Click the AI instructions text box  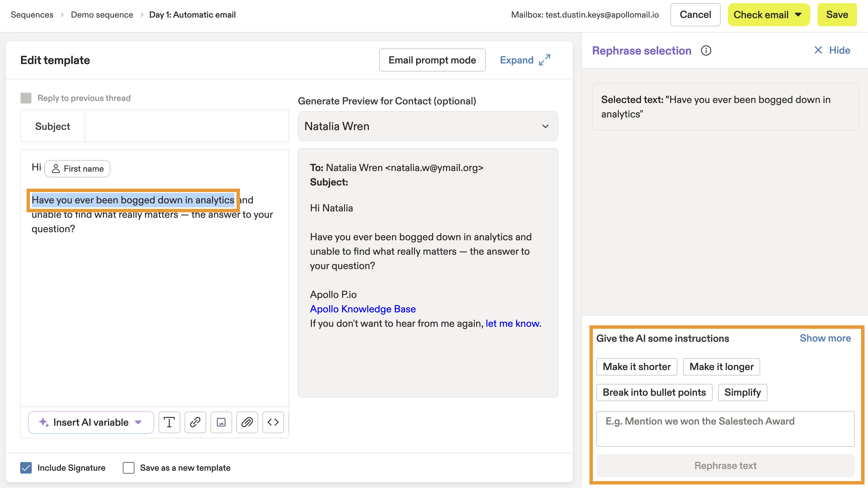click(725, 428)
